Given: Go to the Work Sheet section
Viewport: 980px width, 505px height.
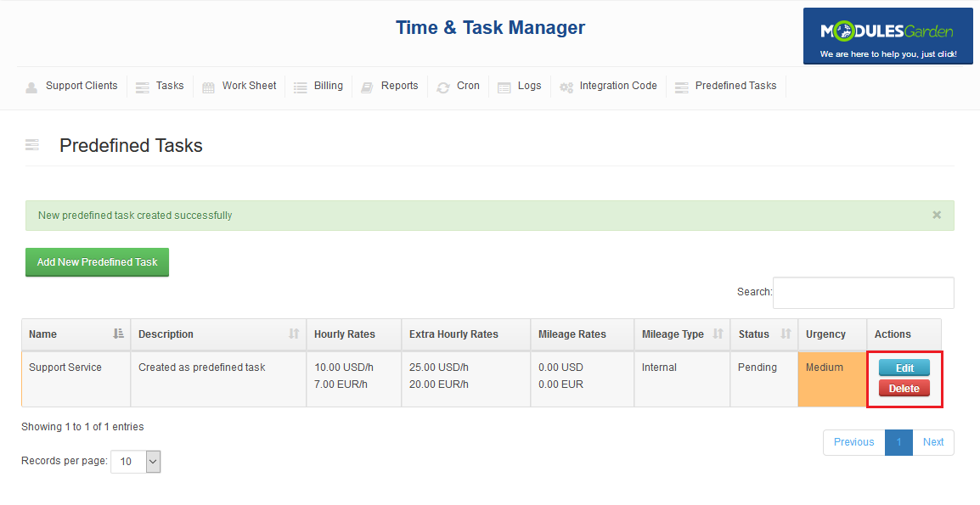Looking at the screenshot, I should pyautogui.click(x=250, y=86).
